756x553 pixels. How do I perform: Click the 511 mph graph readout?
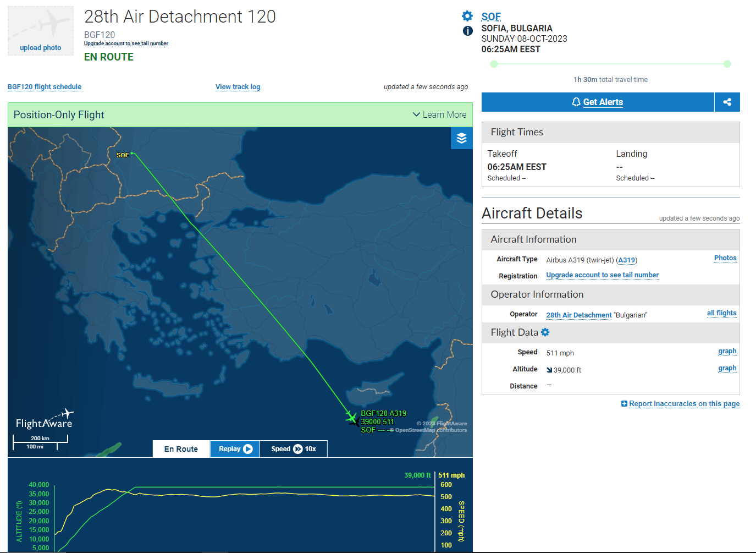click(451, 475)
